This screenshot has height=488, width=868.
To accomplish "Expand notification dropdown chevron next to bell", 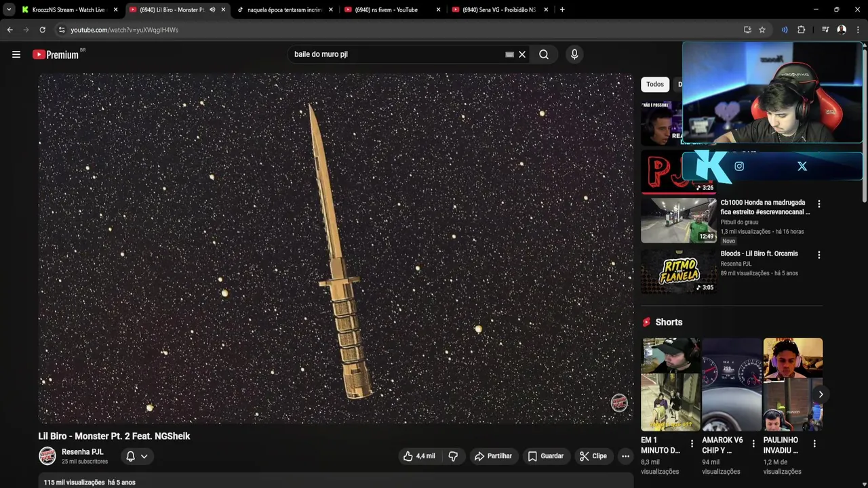I will pyautogui.click(x=144, y=456).
